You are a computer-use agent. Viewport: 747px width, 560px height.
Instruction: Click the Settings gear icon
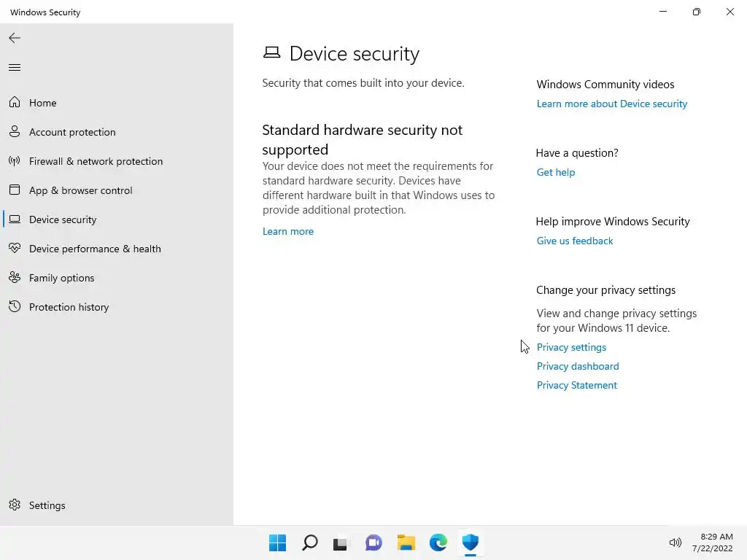coord(15,505)
